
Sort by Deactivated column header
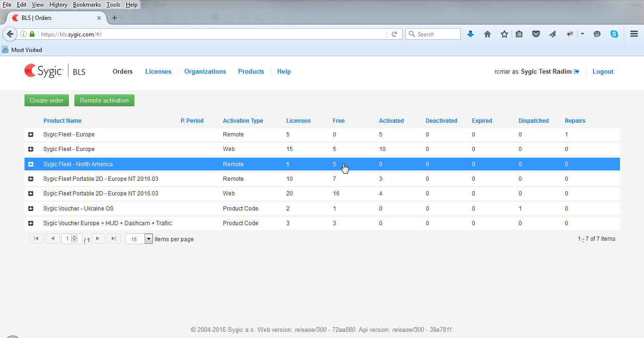point(441,121)
